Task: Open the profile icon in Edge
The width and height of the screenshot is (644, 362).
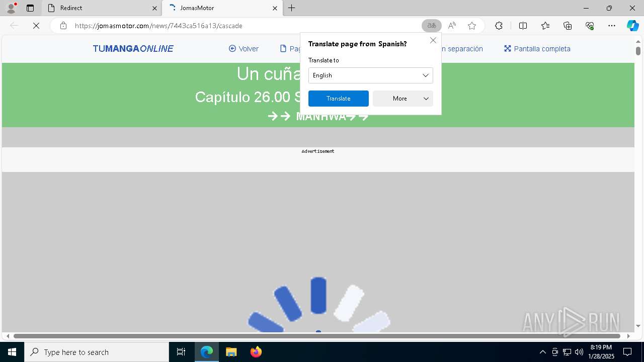Action: 11,8
